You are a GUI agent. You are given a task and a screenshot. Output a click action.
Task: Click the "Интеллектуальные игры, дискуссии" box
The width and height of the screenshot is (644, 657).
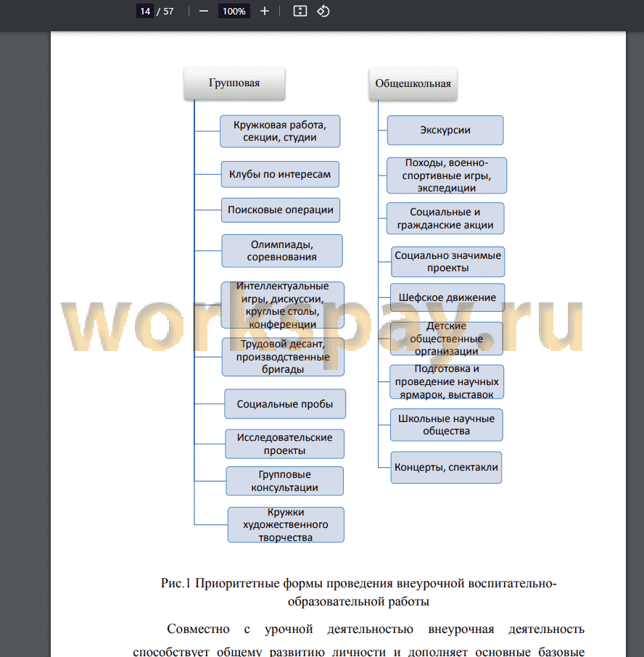tap(282, 305)
